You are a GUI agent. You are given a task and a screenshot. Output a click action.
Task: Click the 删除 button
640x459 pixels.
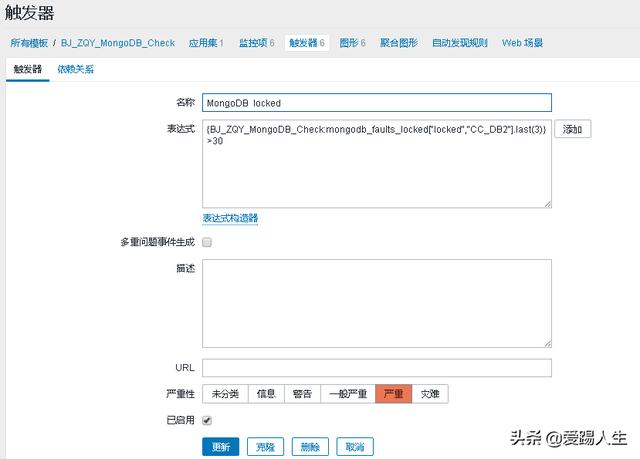click(x=310, y=447)
